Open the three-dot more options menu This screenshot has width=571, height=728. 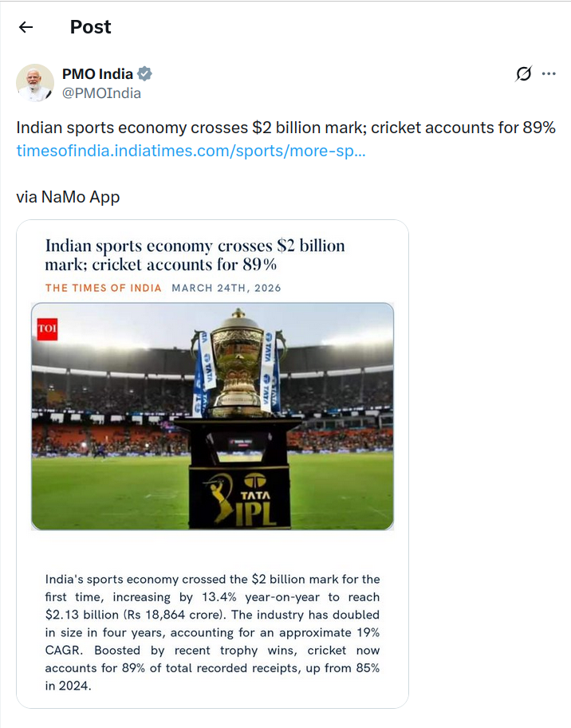549,74
